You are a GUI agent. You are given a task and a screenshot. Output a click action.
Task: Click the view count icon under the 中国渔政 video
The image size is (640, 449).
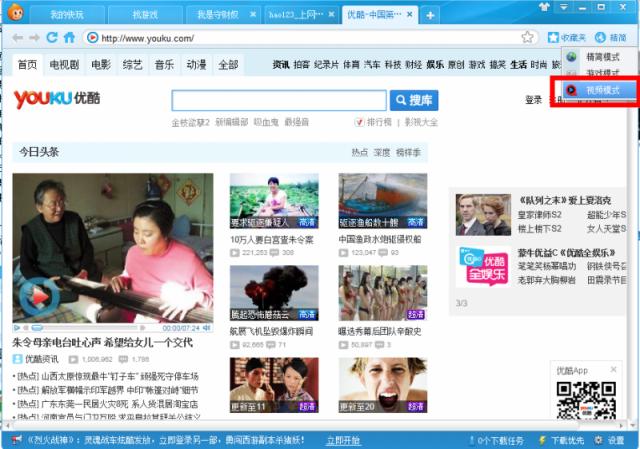[x=343, y=253]
